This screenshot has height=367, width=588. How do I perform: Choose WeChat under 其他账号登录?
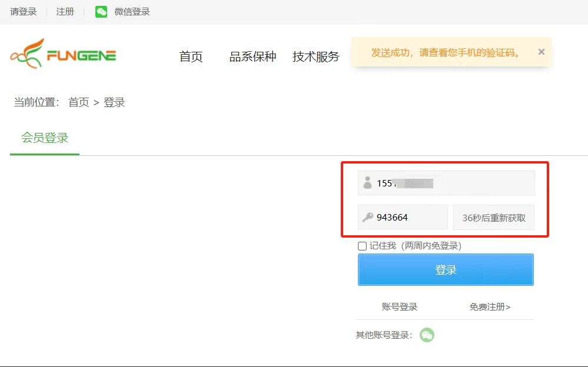pyautogui.click(x=427, y=335)
